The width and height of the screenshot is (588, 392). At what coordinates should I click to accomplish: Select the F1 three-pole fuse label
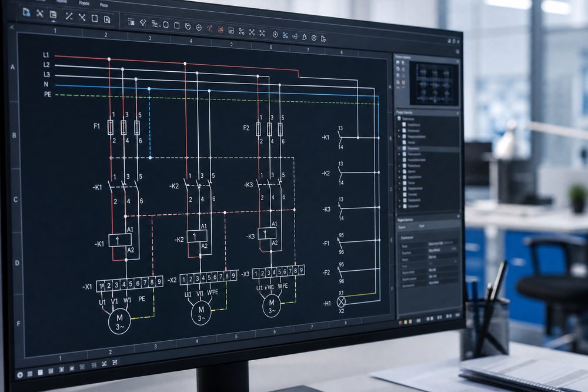(97, 126)
